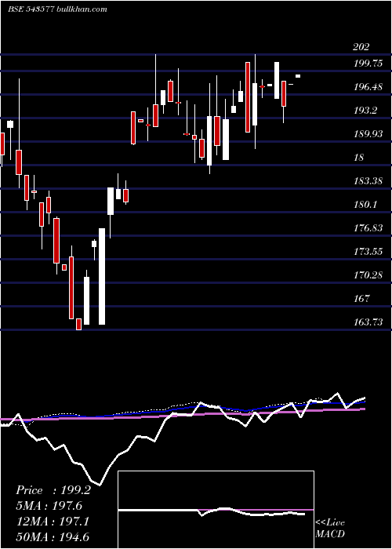Click the 5MA : 197.6 readout

[x=49, y=506]
